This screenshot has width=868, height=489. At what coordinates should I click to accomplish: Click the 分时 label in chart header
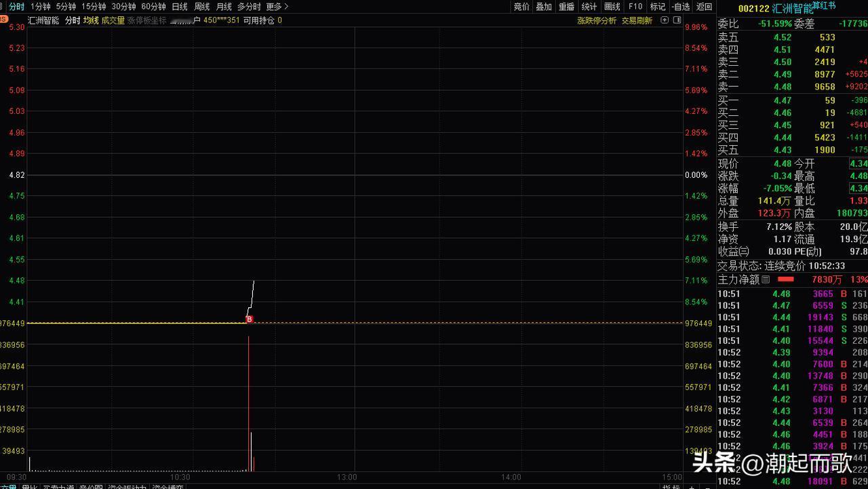(72, 20)
